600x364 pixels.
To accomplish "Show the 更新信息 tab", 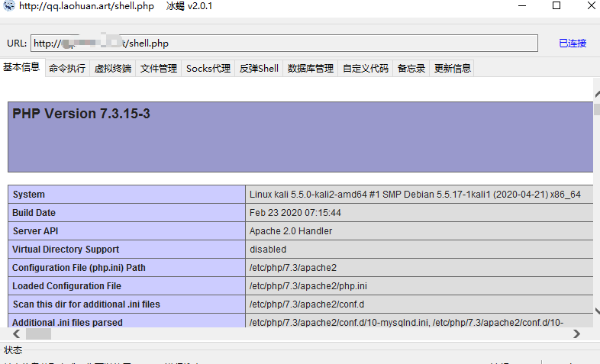I will tap(453, 69).
